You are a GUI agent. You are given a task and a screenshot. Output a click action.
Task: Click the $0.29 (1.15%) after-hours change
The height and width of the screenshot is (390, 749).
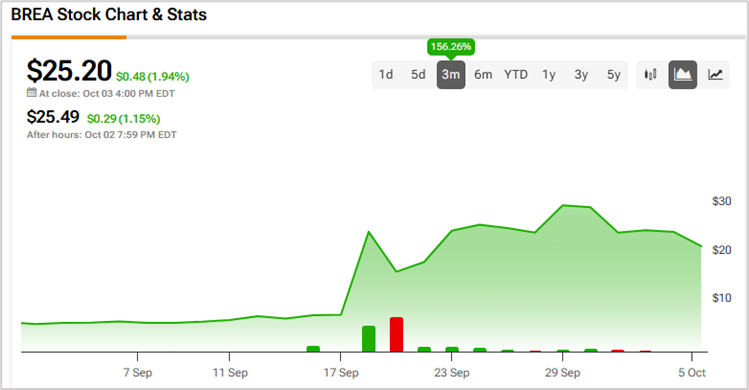pyautogui.click(x=123, y=119)
